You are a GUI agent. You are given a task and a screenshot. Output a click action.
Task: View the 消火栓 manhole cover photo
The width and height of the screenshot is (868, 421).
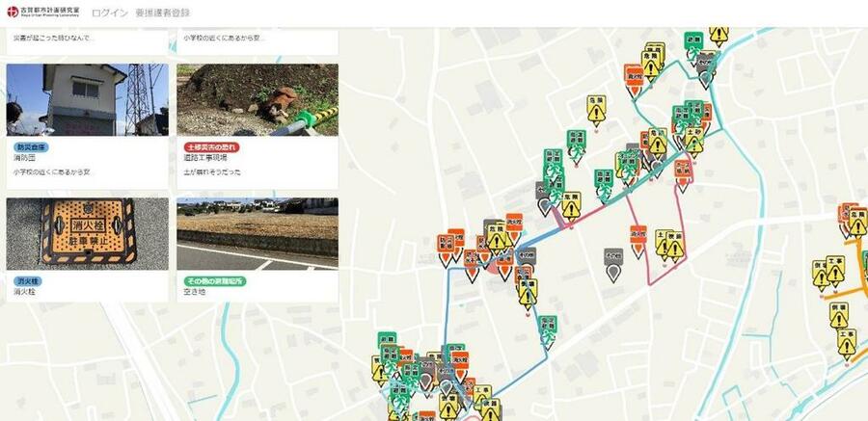(x=87, y=233)
